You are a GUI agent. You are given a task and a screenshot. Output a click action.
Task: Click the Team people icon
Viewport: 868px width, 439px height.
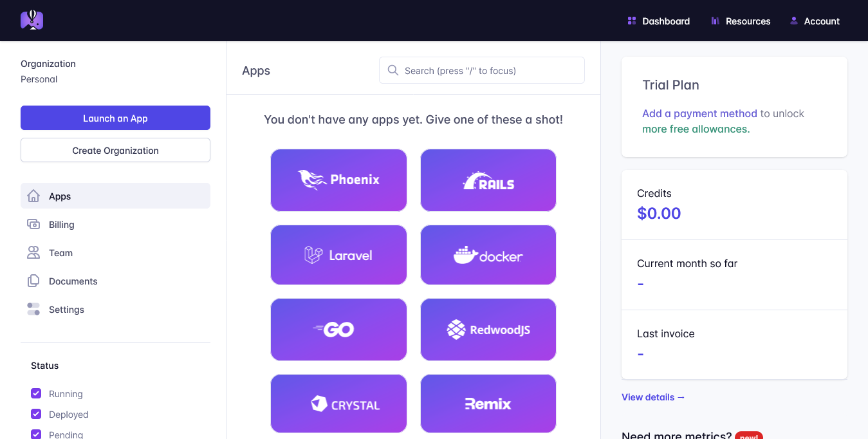33,252
